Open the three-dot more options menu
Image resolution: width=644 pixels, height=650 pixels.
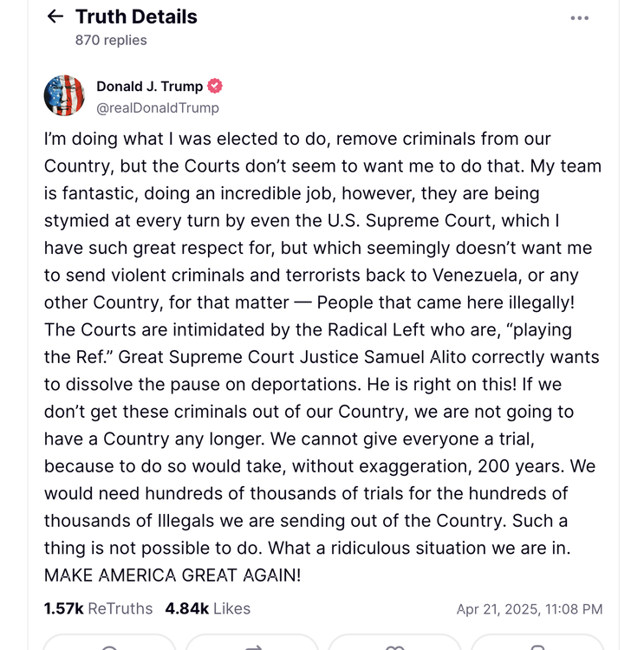(579, 18)
